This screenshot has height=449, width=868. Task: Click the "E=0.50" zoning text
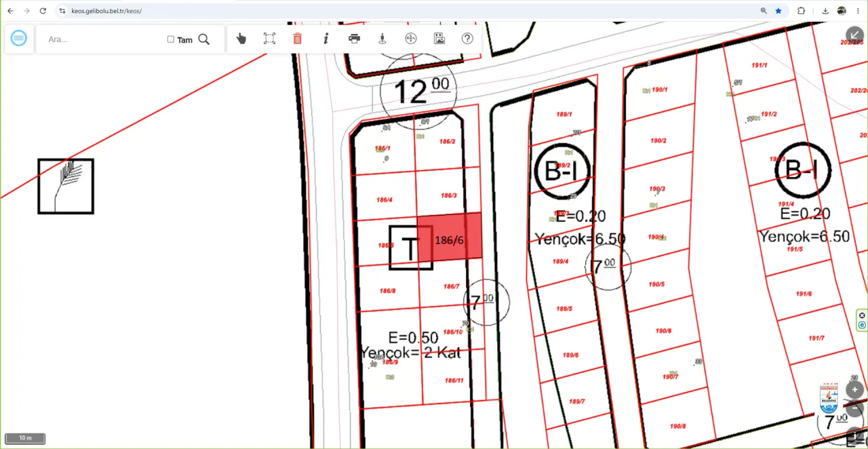point(413,338)
